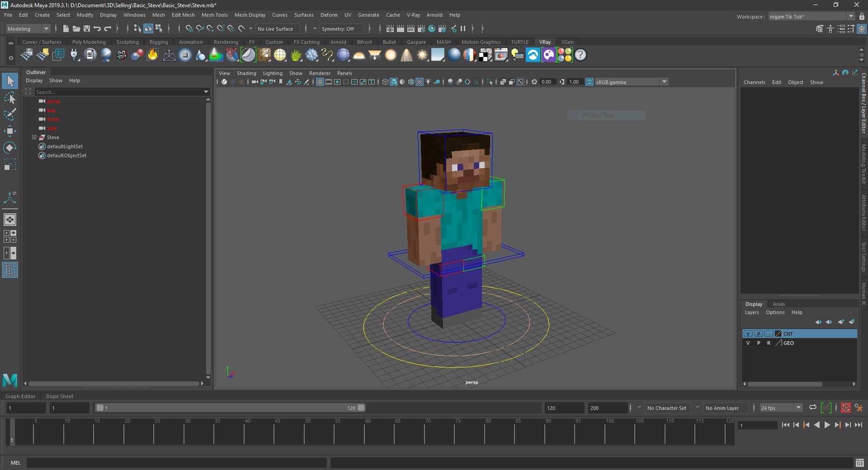
Task: Toggle the Outliner panel layout icon
Action: (x=10, y=270)
